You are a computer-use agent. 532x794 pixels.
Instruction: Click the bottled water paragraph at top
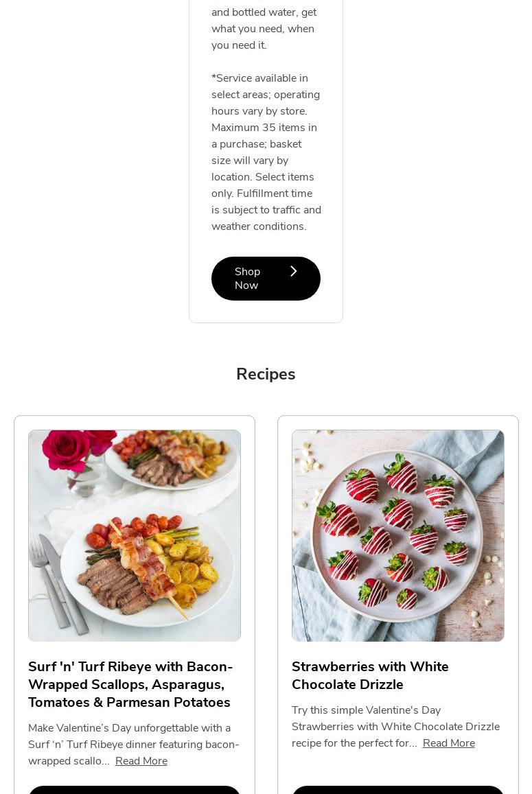click(x=264, y=28)
